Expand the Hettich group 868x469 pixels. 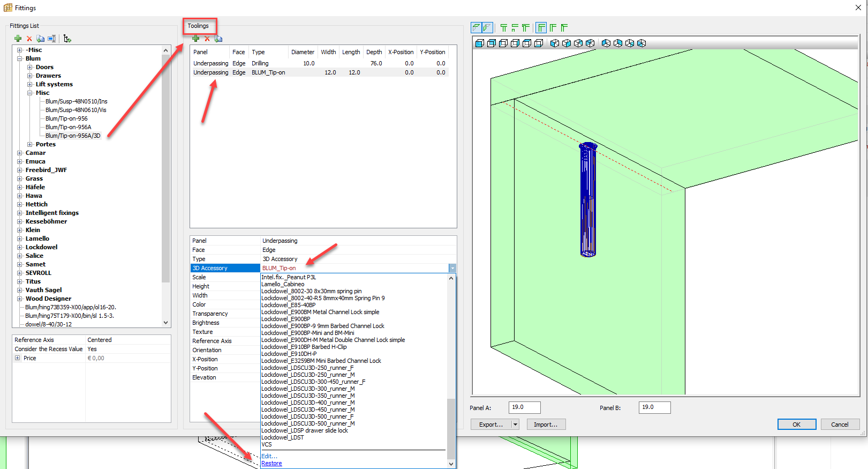[20, 204]
